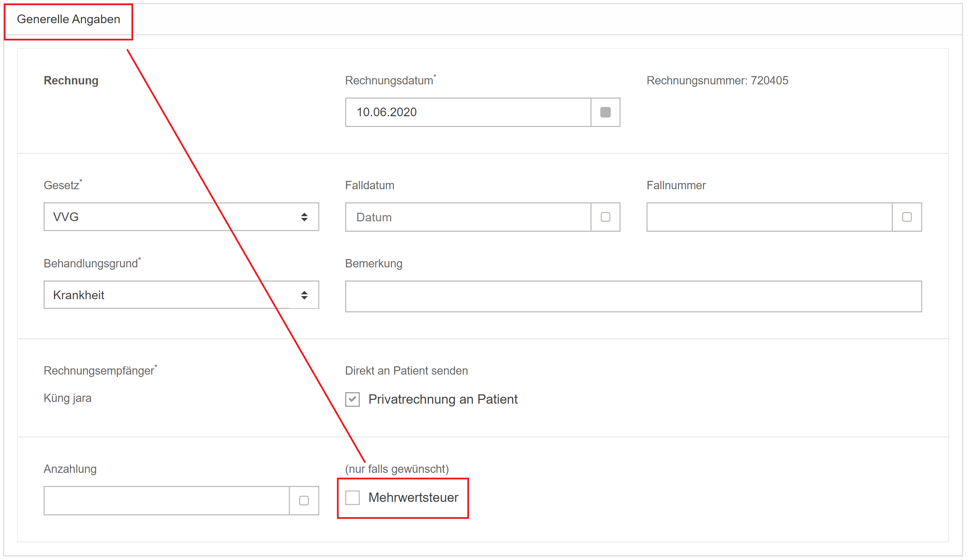Click into the Anzahlung input field
The width and height of the screenshot is (972, 560).
[166, 501]
